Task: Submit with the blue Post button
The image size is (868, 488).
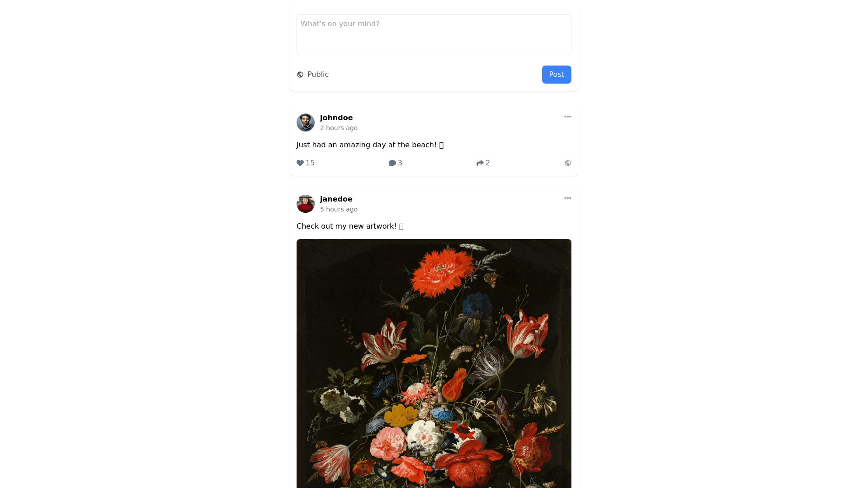Action: [x=557, y=75]
